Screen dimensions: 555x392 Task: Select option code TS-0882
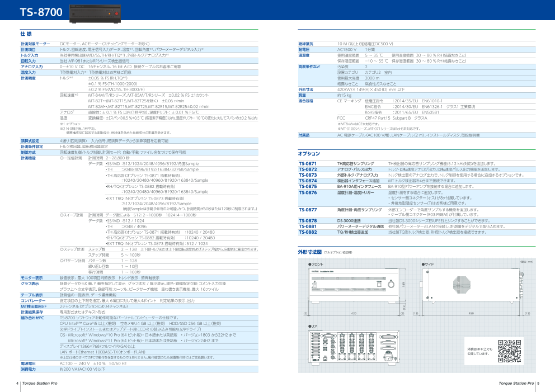(x=308, y=232)
